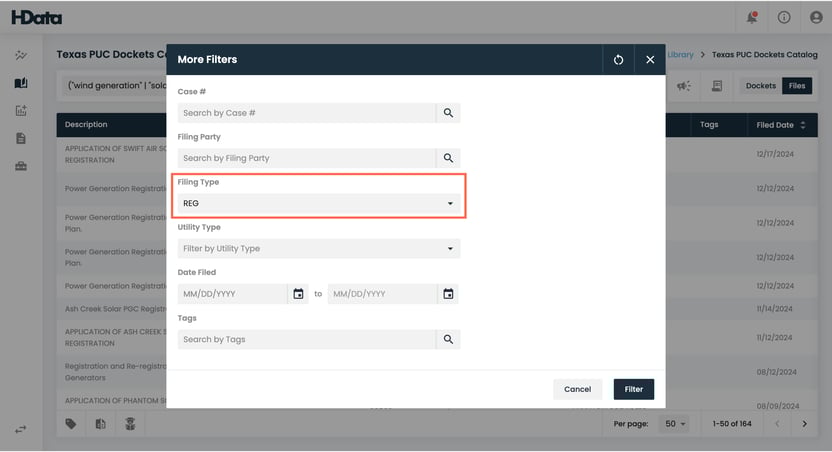This screenshot has width=832, height=452.
Task: Click the end Date Filed input
Action: point(382,294)
